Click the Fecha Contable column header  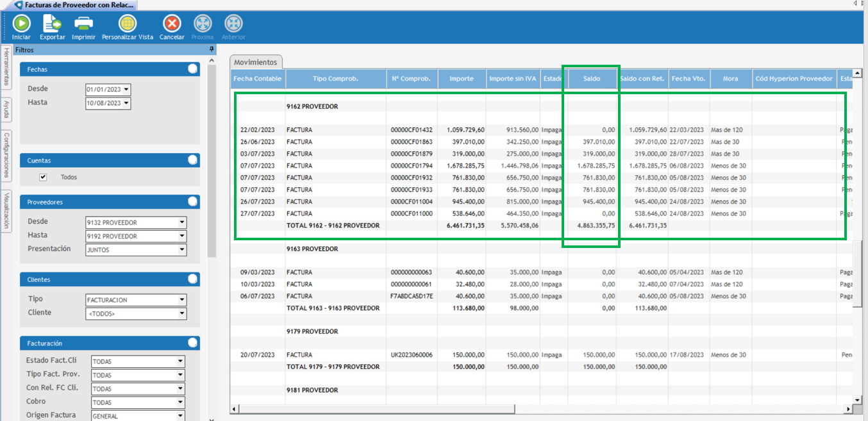pyautogui.click(x=257, y=79)
